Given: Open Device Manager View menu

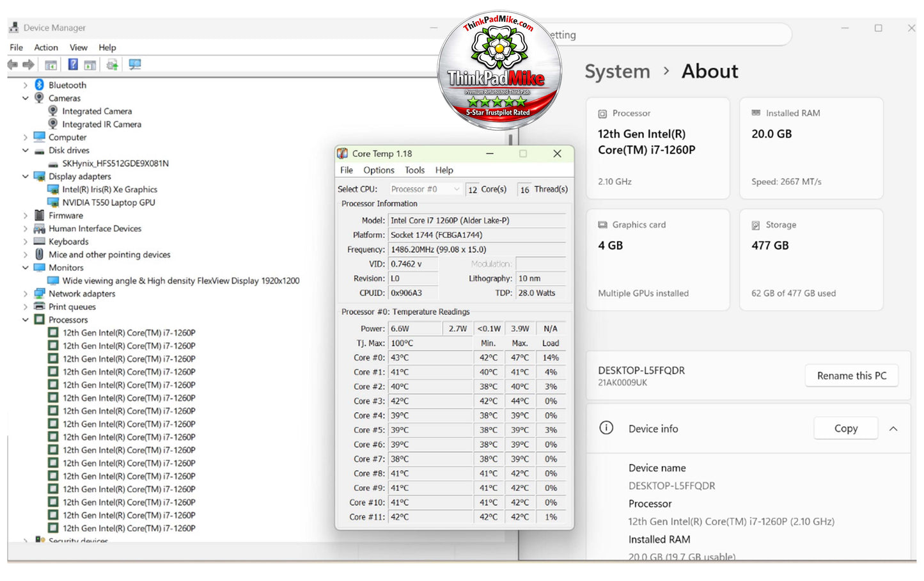Looking at the screenshot, I should click(79, 47).
